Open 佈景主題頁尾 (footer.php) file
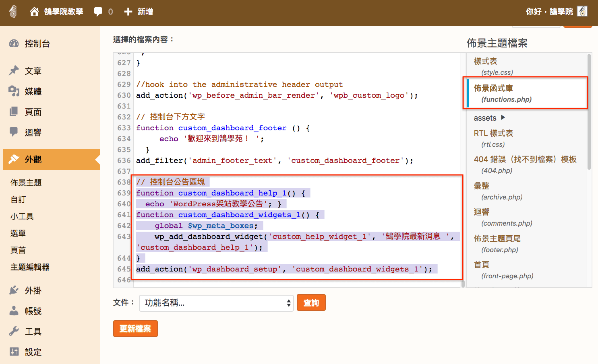The image size is (598, 364). [x=497, y=244]
